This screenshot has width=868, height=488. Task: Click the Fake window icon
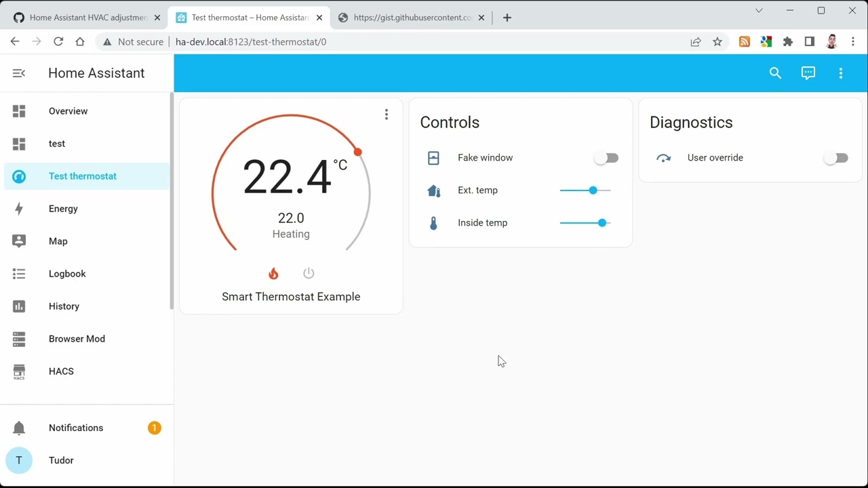coord(433,158)
